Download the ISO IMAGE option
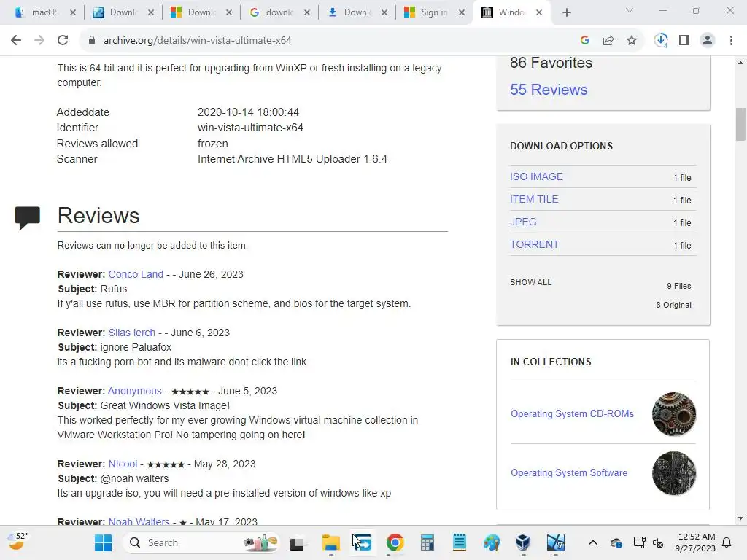Viewport: 747px width, 560px height. click(536, 176)
